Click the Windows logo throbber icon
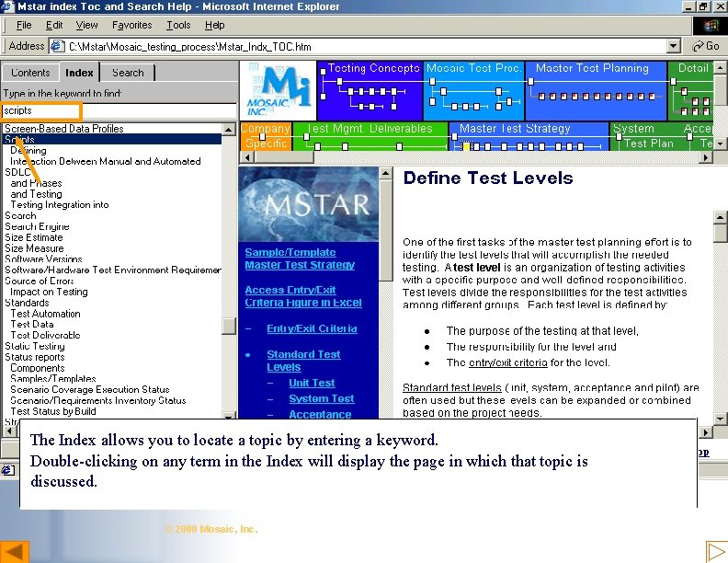 pyautogui.click(x=711, y=26)
